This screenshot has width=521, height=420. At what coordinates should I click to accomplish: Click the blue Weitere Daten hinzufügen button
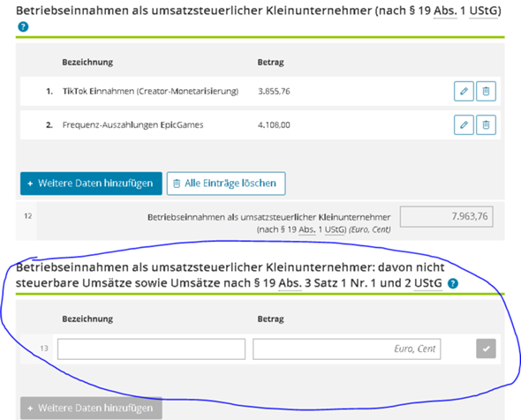tap(91, 184)
